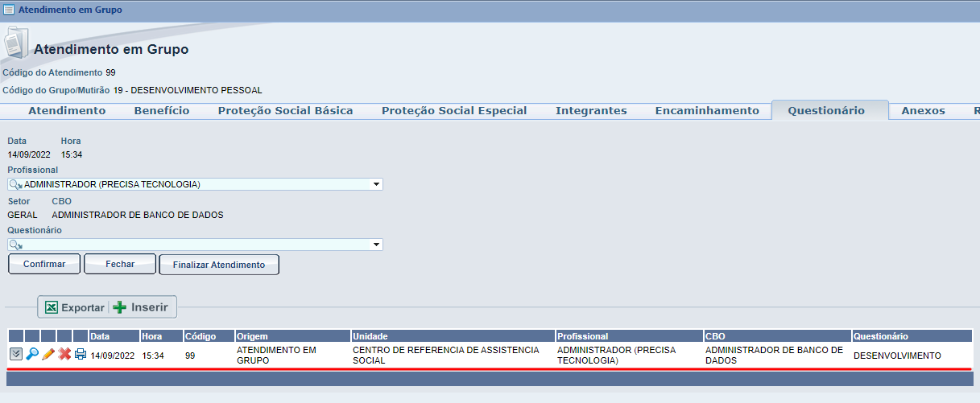980x403 pixels.
Task: Click the search icon in Profissional field
Action: pos(15,184)
